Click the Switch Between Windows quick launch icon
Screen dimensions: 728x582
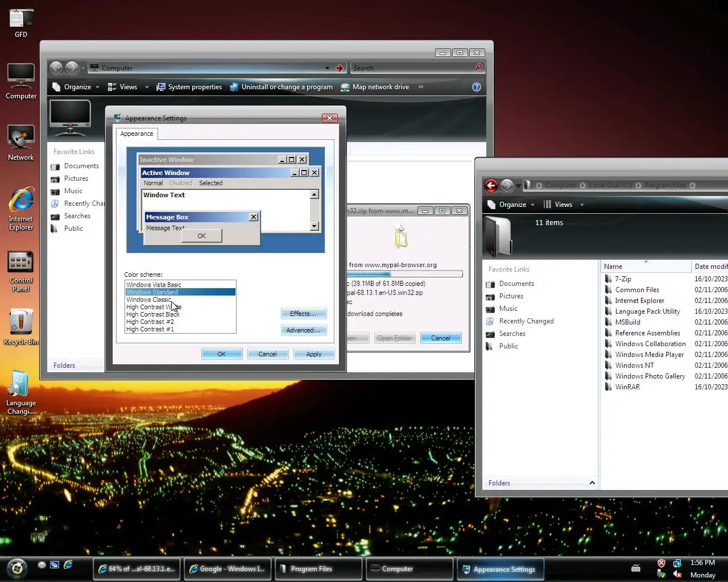[55, 565]
